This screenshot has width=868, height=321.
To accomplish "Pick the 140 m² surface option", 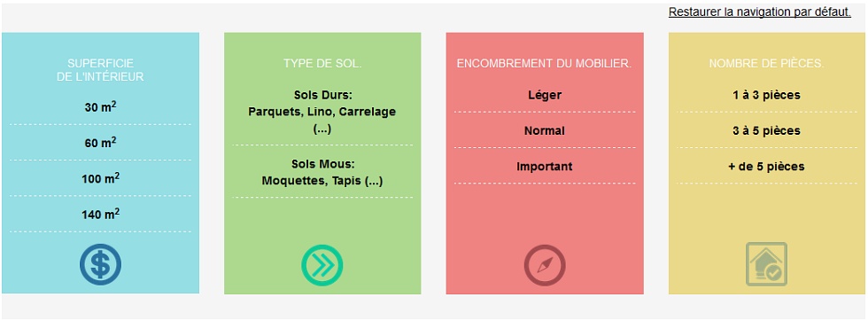I will 100,214.
